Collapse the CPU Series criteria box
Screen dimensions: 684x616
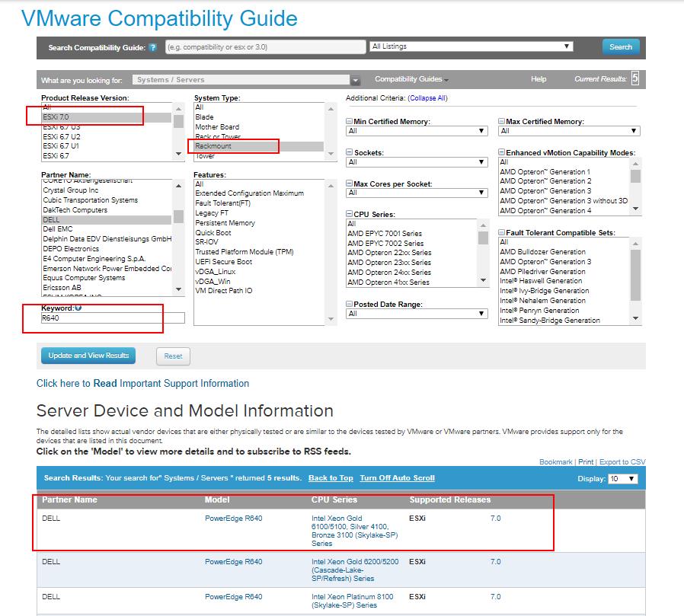tap(349, 214)
